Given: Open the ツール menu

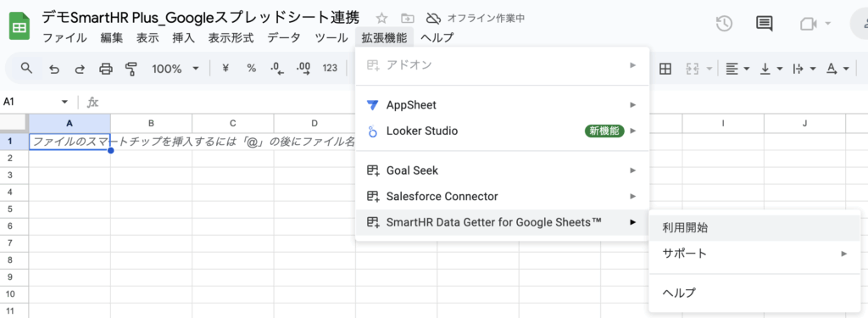Looking at the screenshot, I should (x=331, y=37).
